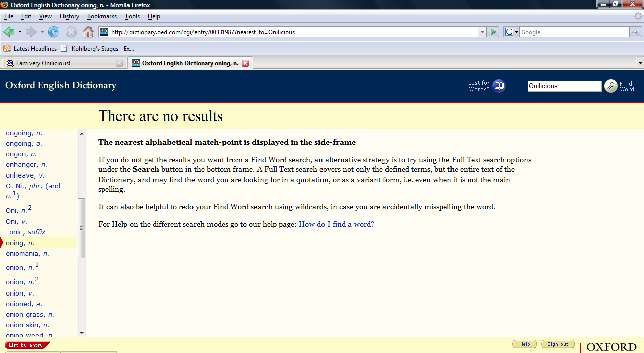Image resolution: width=644 pixels, height=353 pixels.
Task: Open the 'onhanger, n.' entry
Action: click(x=26, y=165)
